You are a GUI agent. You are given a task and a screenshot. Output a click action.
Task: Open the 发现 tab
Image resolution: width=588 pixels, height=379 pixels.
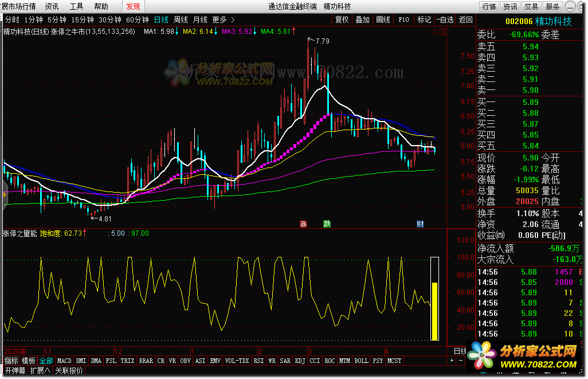click(133, 6)
